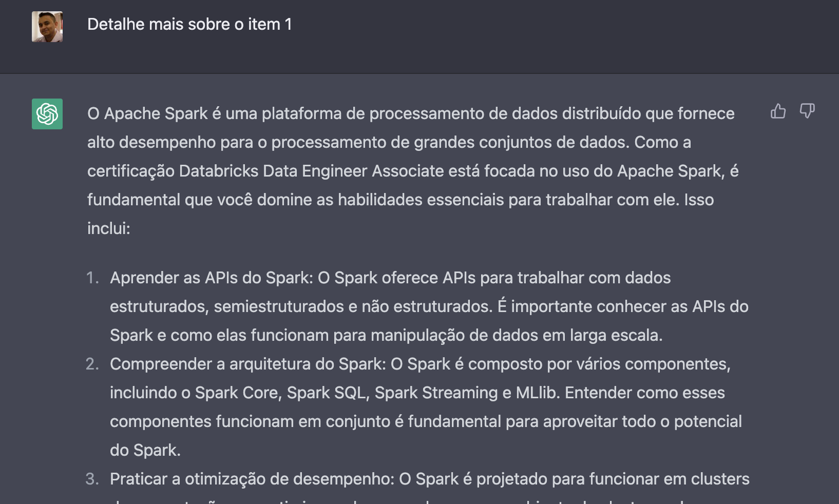839x504 pixels.
Task: Click 'O Apache Spark' at response start
Action: (x=147, y=113)
